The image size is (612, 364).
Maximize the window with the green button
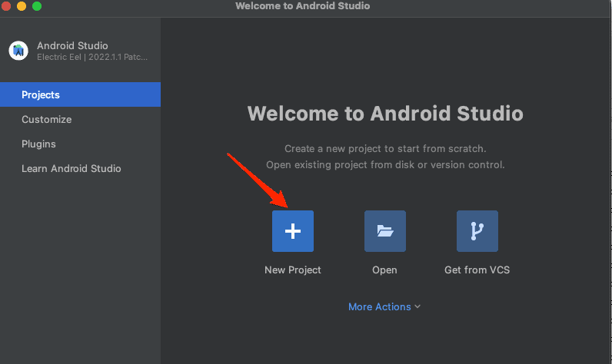pyautogui.click(x=37, y=6)
